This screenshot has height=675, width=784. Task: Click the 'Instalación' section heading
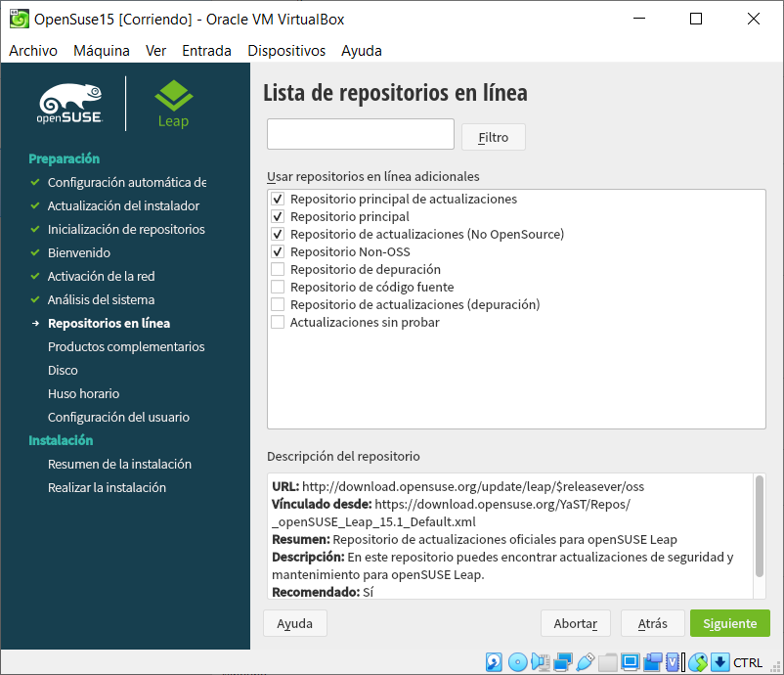pos(61,440)
